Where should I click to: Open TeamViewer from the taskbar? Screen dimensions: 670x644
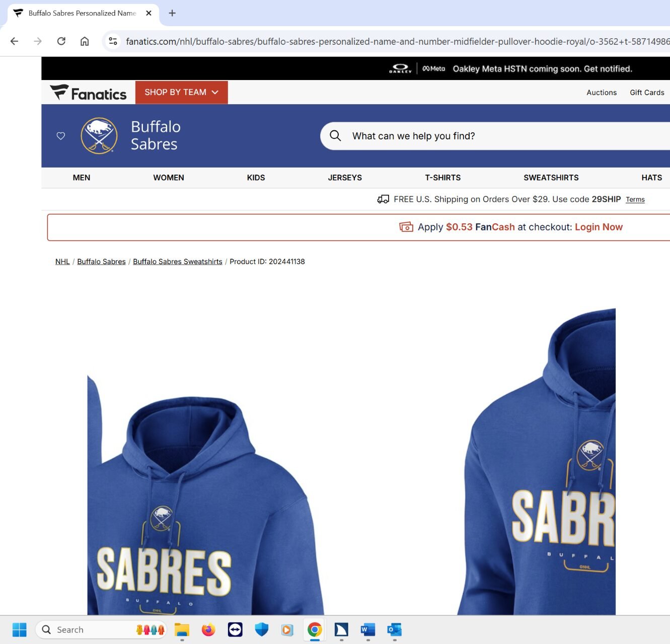[x=235, y=629]
